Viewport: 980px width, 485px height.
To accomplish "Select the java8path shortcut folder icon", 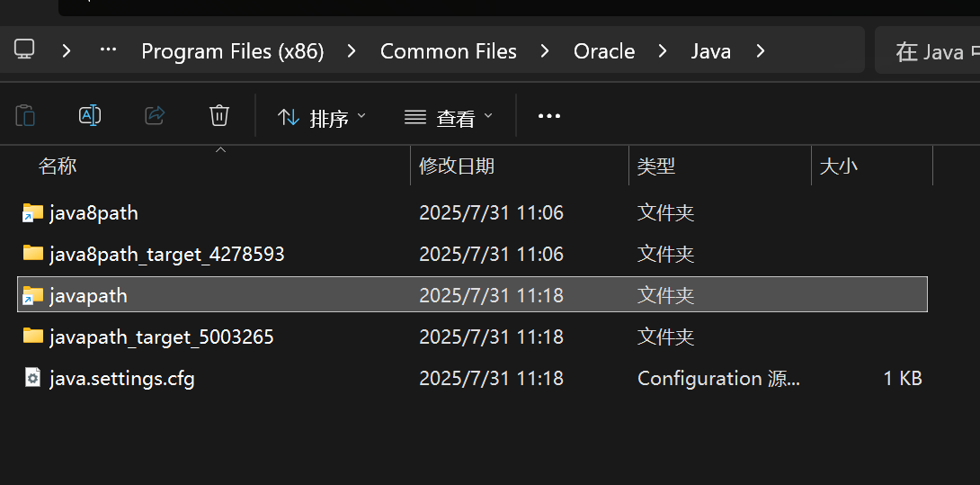I will 33,213.
